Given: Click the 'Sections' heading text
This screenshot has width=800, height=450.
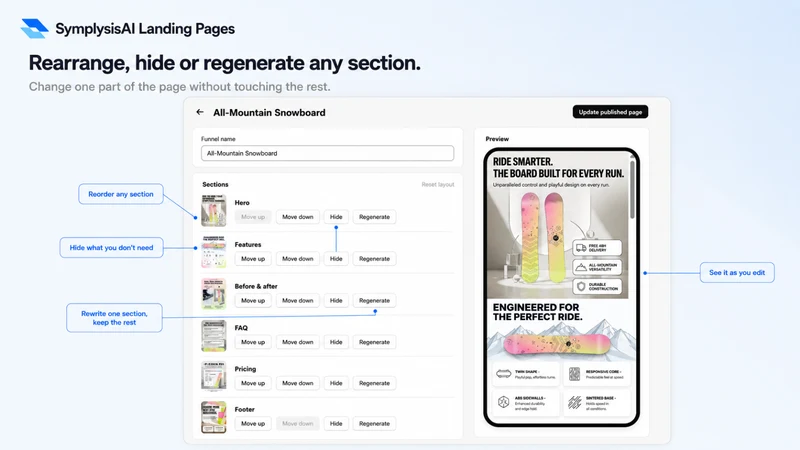Looking at the screenshot, I should point(215,185).
